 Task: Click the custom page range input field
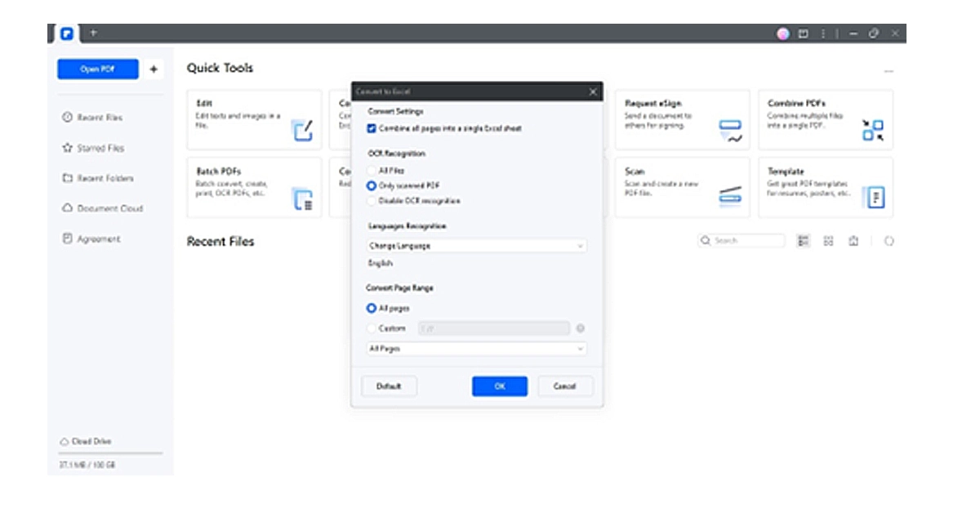[493, 328]
